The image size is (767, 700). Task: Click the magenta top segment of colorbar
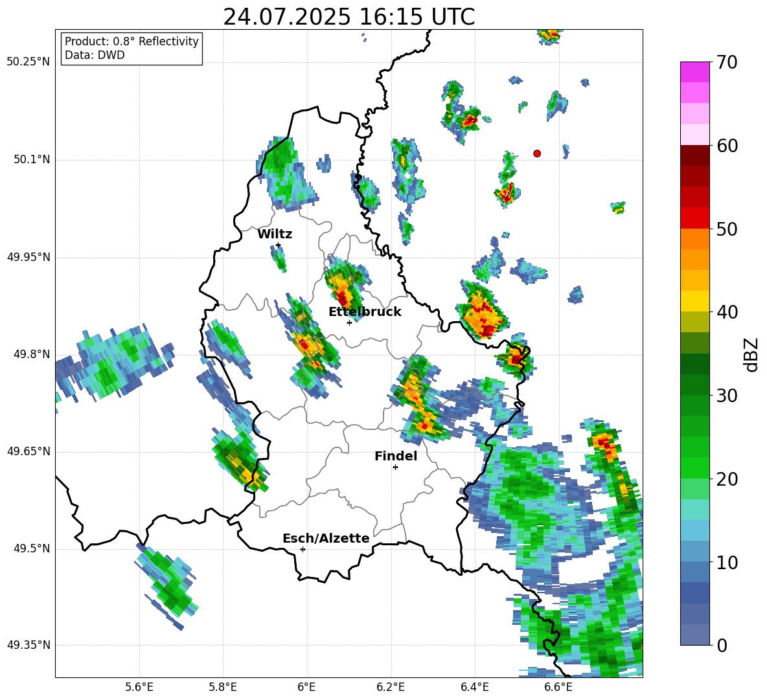(694, 72)
